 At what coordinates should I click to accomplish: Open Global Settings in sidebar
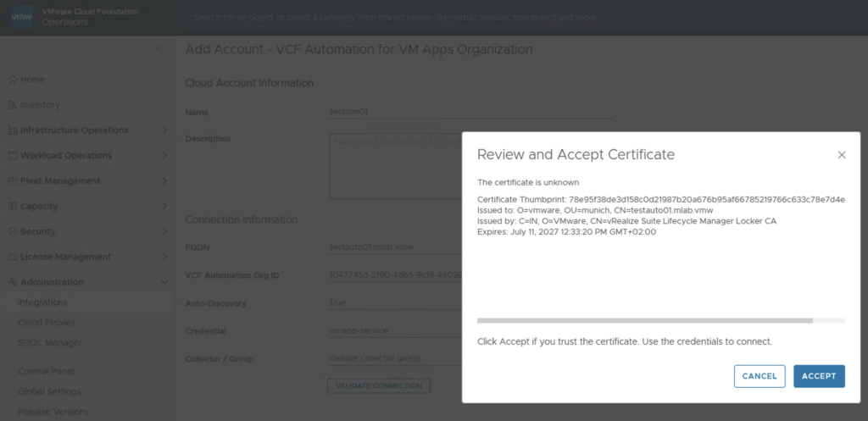[49, 391]
